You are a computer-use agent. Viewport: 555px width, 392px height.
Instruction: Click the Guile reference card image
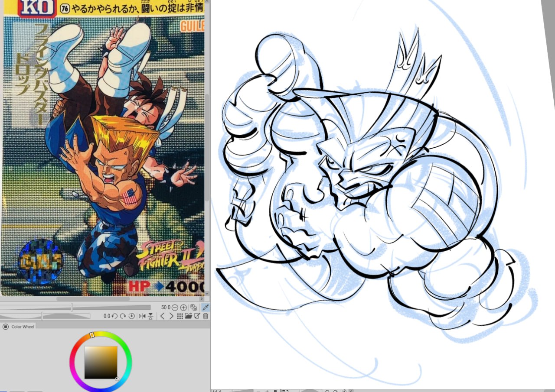tap(102, 147)
